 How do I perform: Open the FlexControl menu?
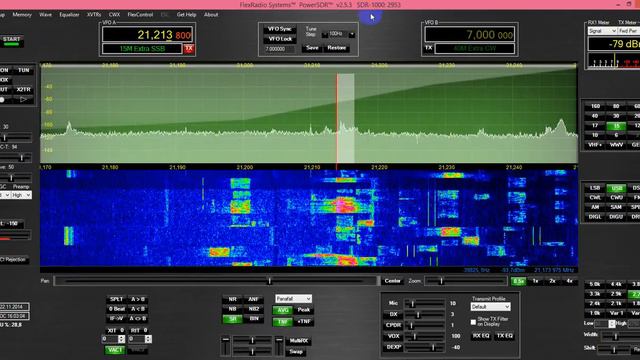click(140, 15)
